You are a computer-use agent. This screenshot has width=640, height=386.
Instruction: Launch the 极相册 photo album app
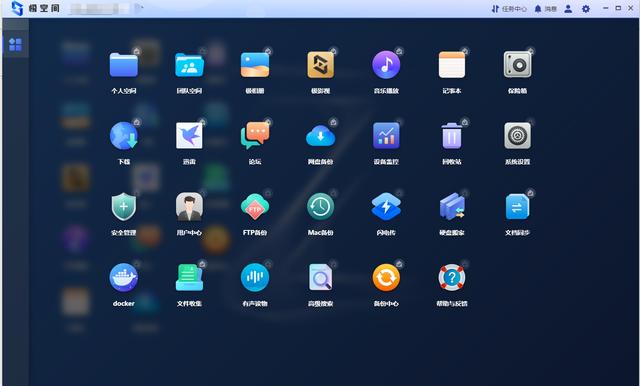coord(255,65)
